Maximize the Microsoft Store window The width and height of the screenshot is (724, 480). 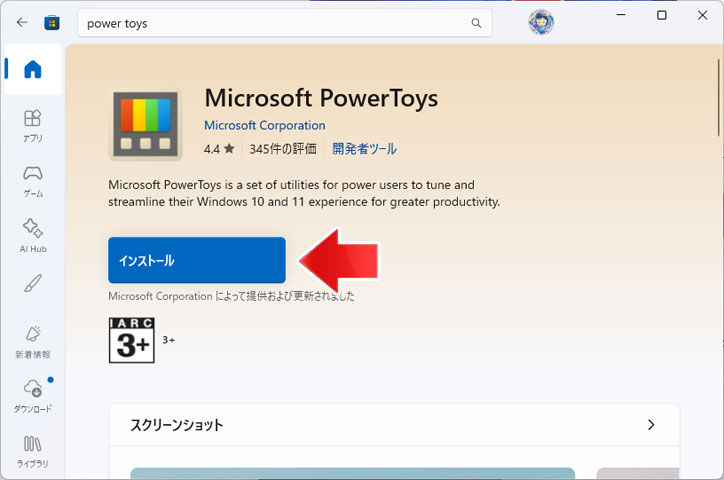click(x=662, y=15)
